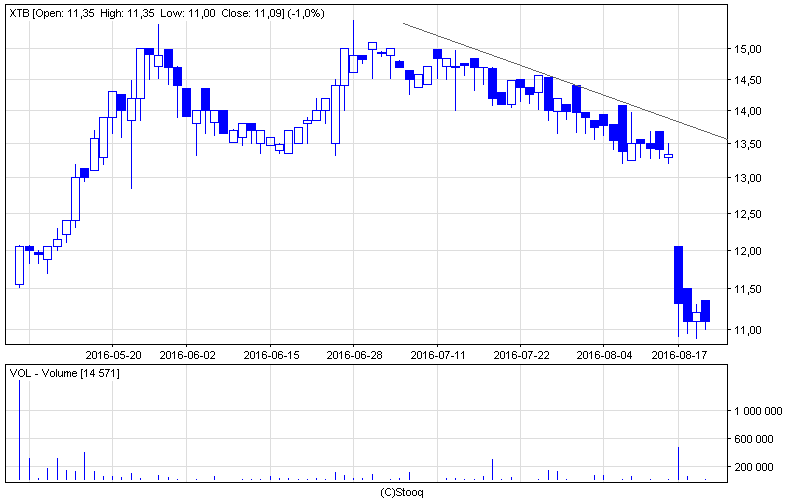Click the volume spike bar at 2016-08-17

click(678, 463)
